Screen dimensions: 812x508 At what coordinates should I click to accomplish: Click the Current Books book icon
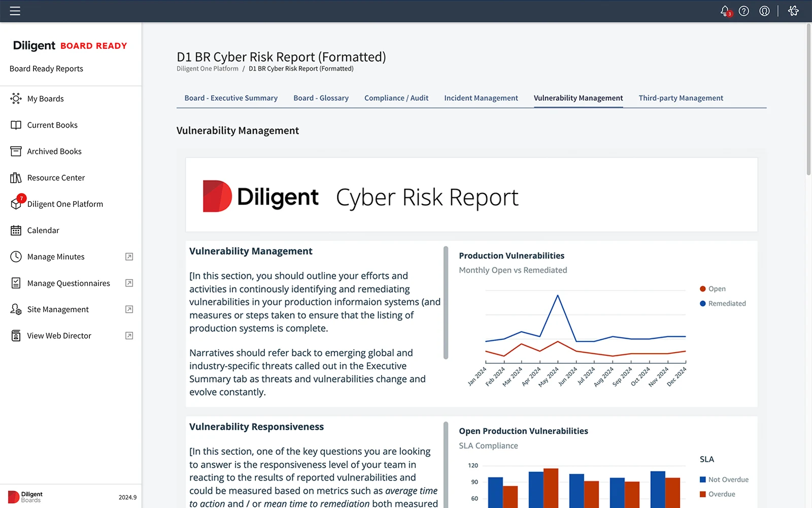click(16, 125)
